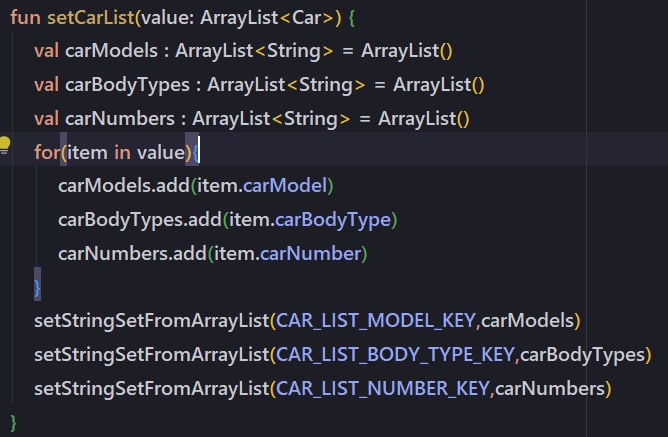Click the CAR_LIST_BODY_TYPE_KEY constant
The height and width of the screenshot is (437, 668).
pos(395,355)
